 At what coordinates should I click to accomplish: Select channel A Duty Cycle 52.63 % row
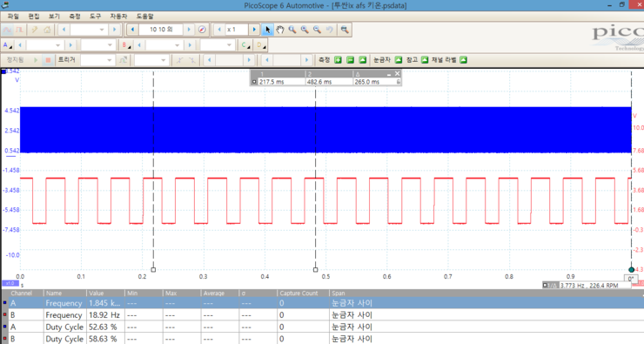(323, 327)
